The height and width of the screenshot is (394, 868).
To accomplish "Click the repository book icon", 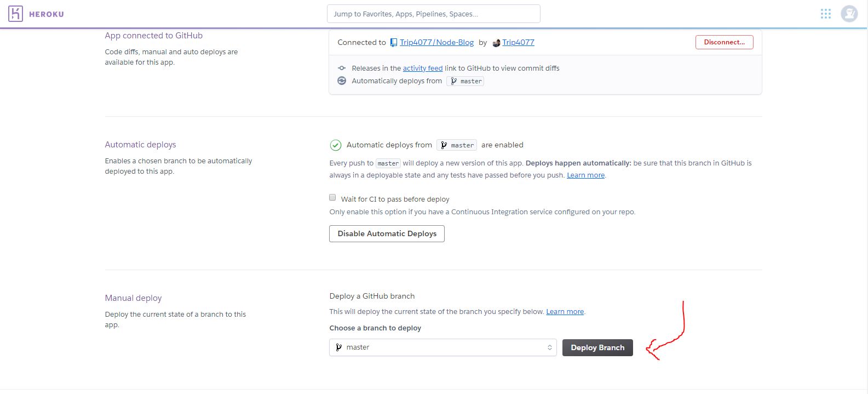I will [x=394, y=42].
